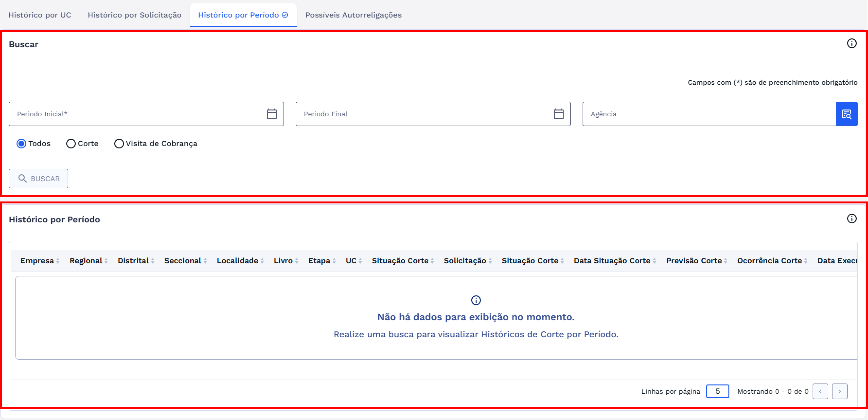Screen dimensions: 868x420
Task: Go to the previous results page
Action: pyautogui.click(x=820, y=391)
